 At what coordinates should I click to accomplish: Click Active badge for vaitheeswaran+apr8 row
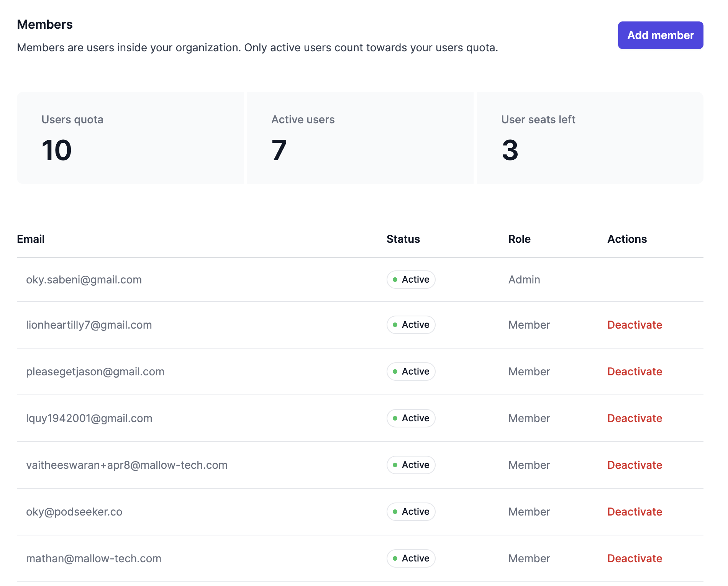(411, 465)
